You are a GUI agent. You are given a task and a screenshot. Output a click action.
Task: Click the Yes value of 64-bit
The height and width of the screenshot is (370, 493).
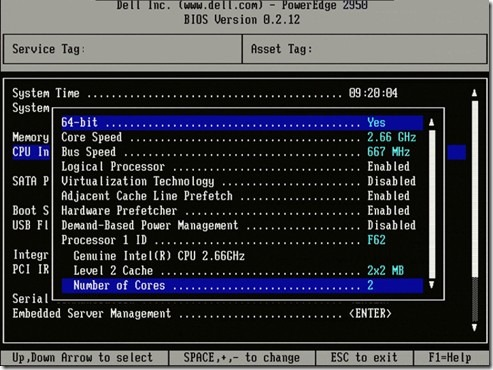coord(376,122)
